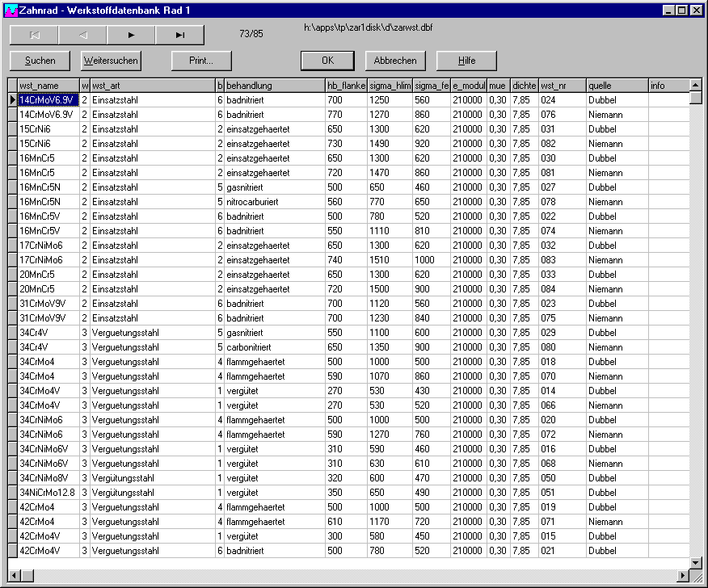The width and height of the screenshot is (708, 588).
Task: Click the wst_art column header
Action: pyautogui.click(x=153, y=86)
